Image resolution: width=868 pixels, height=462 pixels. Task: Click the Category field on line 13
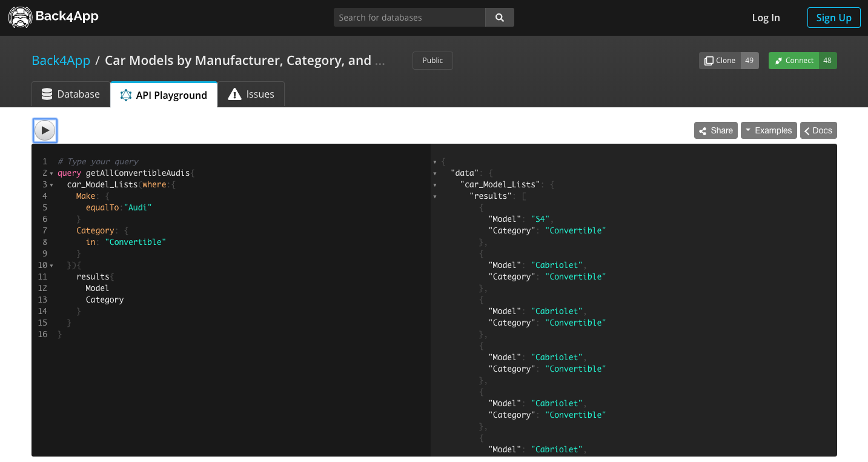tap(105, 300)
